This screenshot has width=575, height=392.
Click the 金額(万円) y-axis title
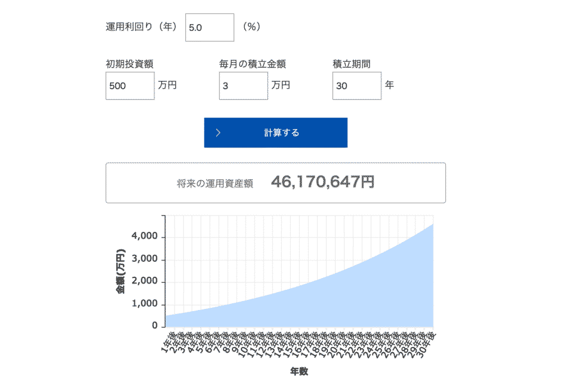point(121,271)
